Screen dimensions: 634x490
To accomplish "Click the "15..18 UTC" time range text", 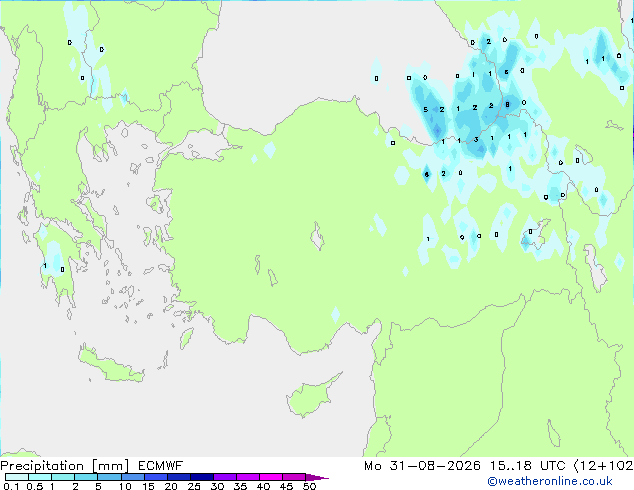I will [528, 466].
